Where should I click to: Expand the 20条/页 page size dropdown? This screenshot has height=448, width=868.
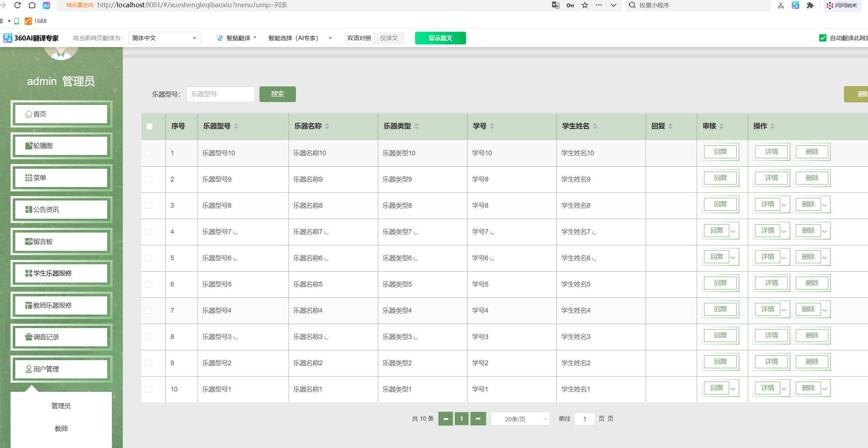coord(520,419)
